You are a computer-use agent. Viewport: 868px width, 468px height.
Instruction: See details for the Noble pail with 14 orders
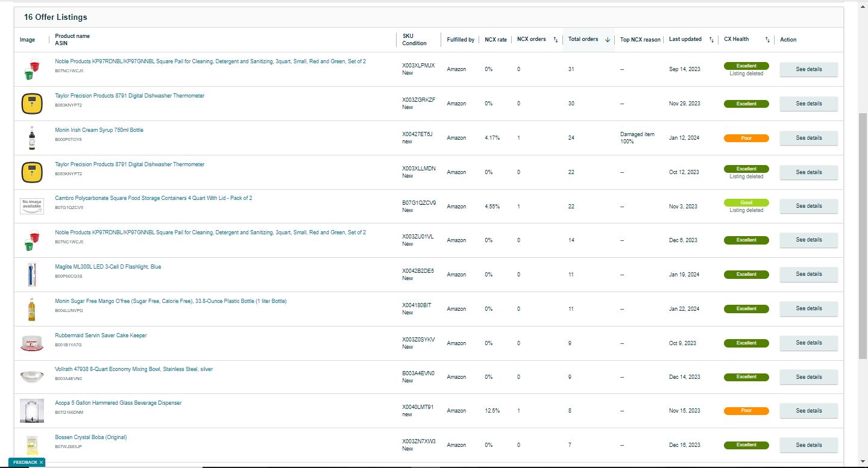pos(808,240)
